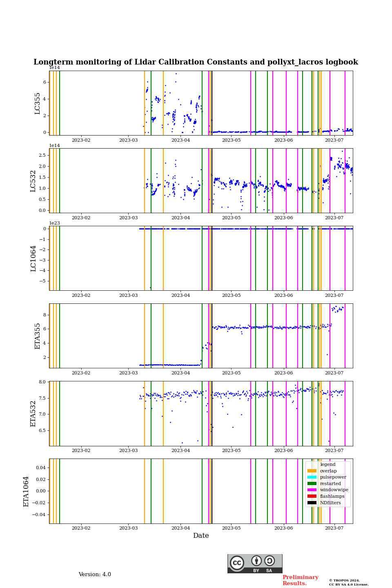Click the 'legend' heading in the legend box
Image resolution: width=392 pixels, height=588 pixels.
point(328,465)
